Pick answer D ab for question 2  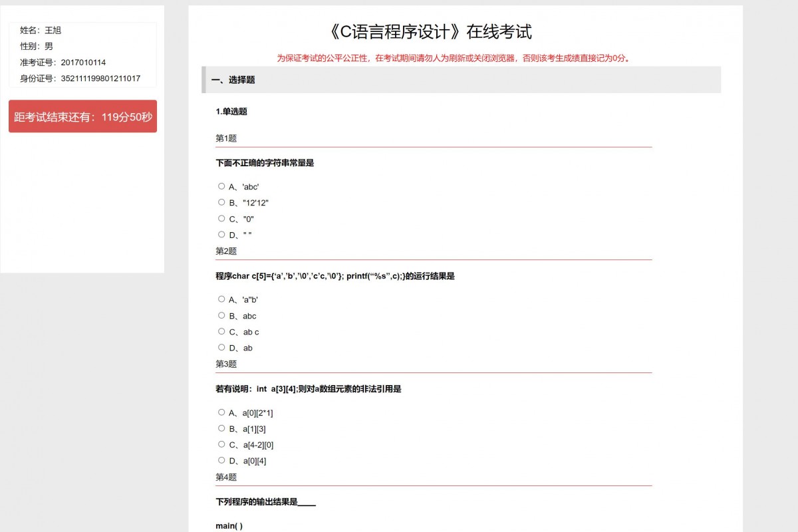[x=221, y=347]
